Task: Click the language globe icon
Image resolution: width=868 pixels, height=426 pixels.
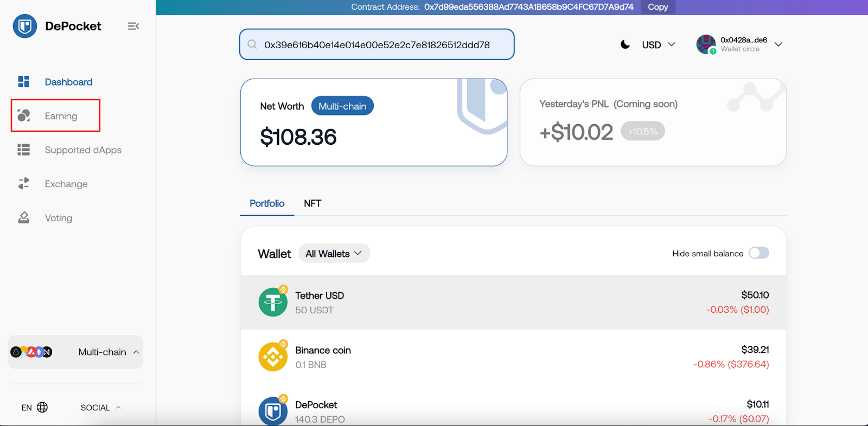Action: (x=42, y=407)
